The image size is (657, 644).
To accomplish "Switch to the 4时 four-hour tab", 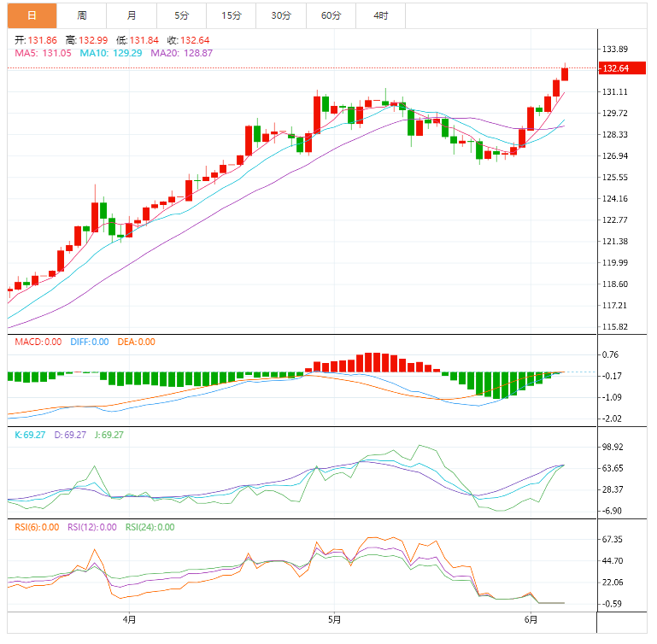I will pos(380,15).
